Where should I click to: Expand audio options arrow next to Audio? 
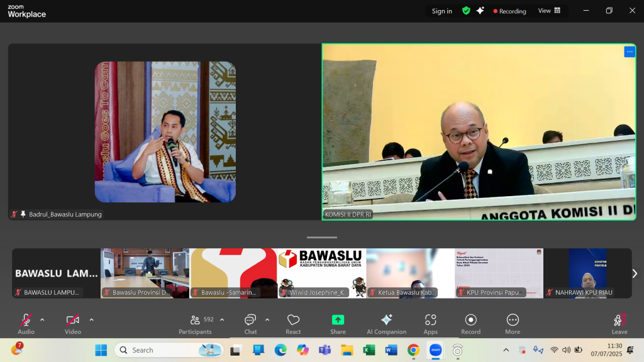click(x=42, y=319)
